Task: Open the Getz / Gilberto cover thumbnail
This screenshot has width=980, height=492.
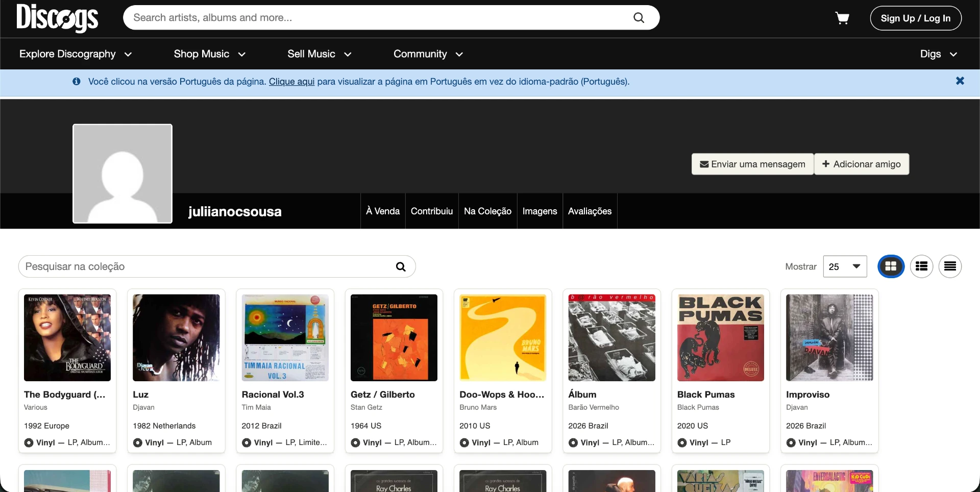Action: (394, 338)
